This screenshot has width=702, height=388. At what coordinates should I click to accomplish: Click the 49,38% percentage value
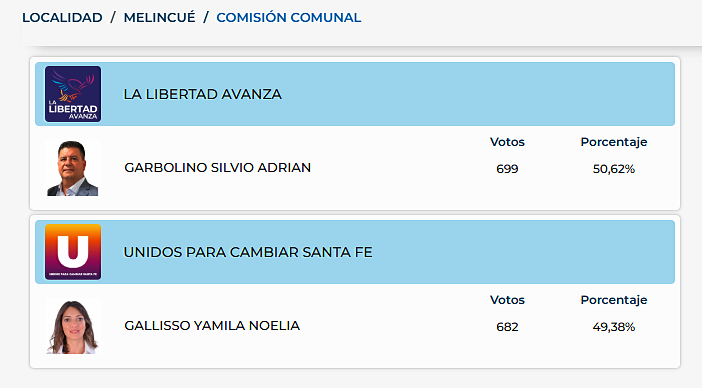(x=614, y=327)
